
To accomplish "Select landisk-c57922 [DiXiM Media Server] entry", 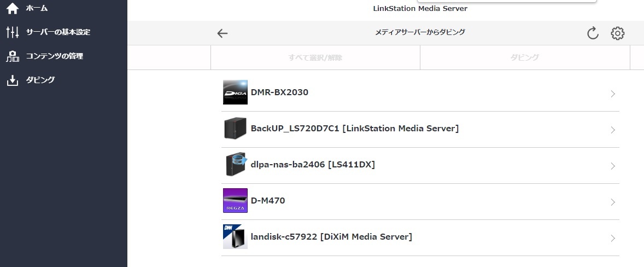I will (x=331, y=237).
